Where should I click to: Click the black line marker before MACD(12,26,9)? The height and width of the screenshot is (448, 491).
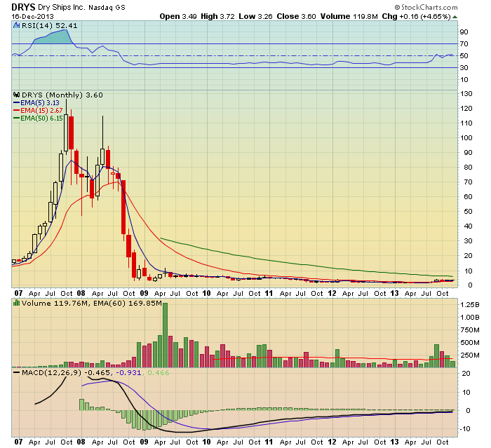point(17,372)
